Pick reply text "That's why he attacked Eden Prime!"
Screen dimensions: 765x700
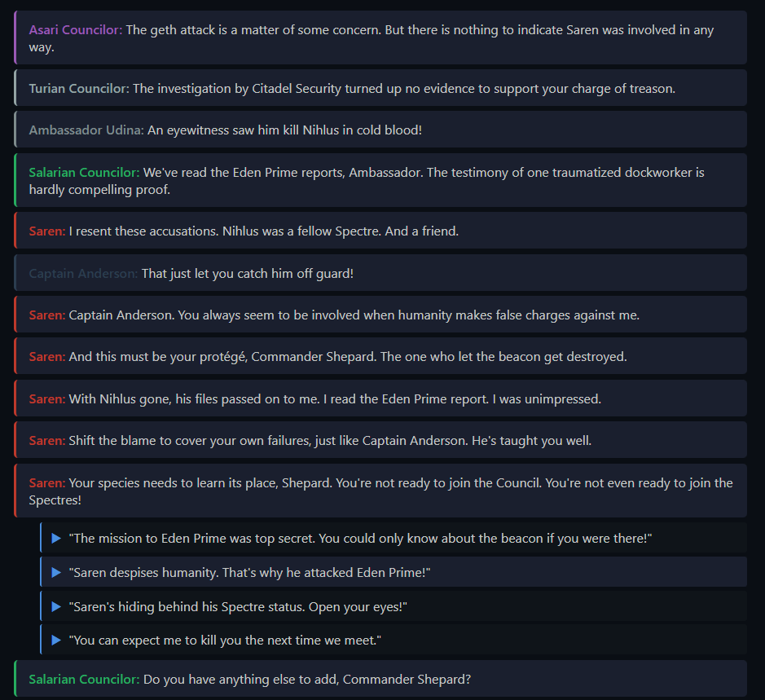(326, 573)
